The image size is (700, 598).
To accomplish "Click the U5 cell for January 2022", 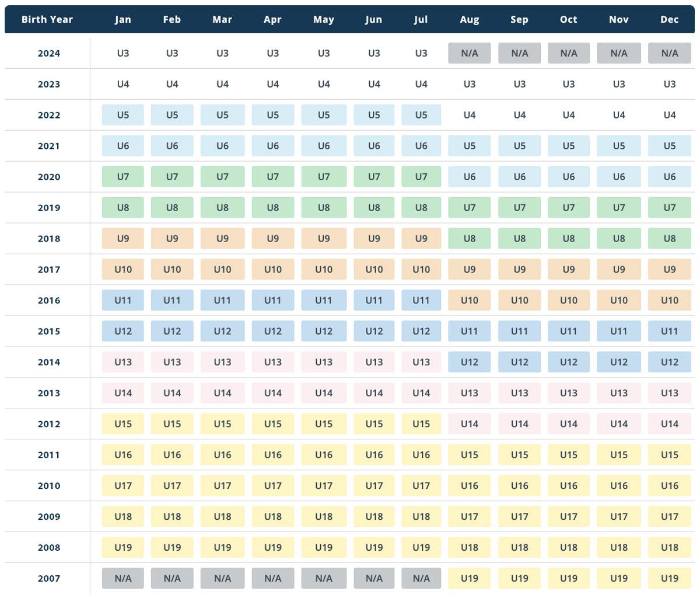I will point(123,115).
